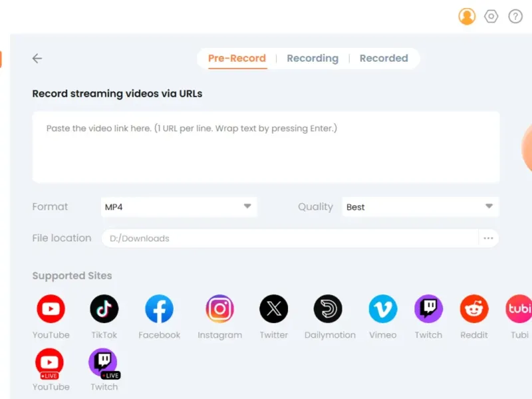The height and width of the screenshot is (399, 532).
Task: Expand the Format MP4 dropdown
Action: coord(179,207)
